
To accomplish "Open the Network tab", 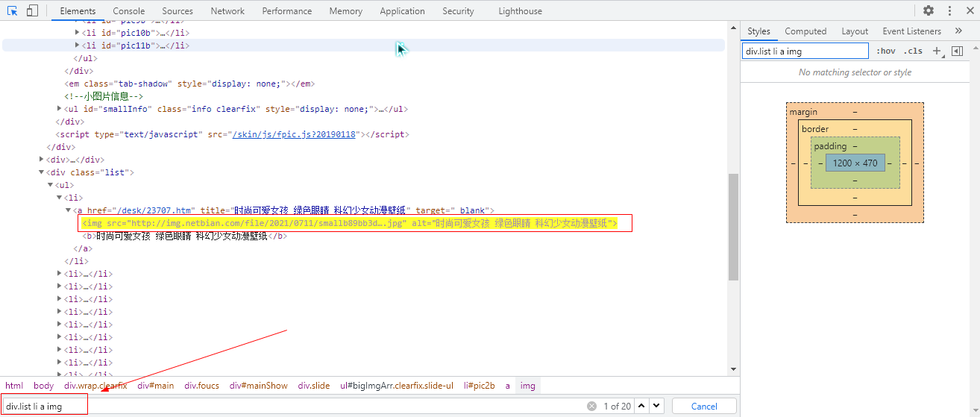I will 227,11.
